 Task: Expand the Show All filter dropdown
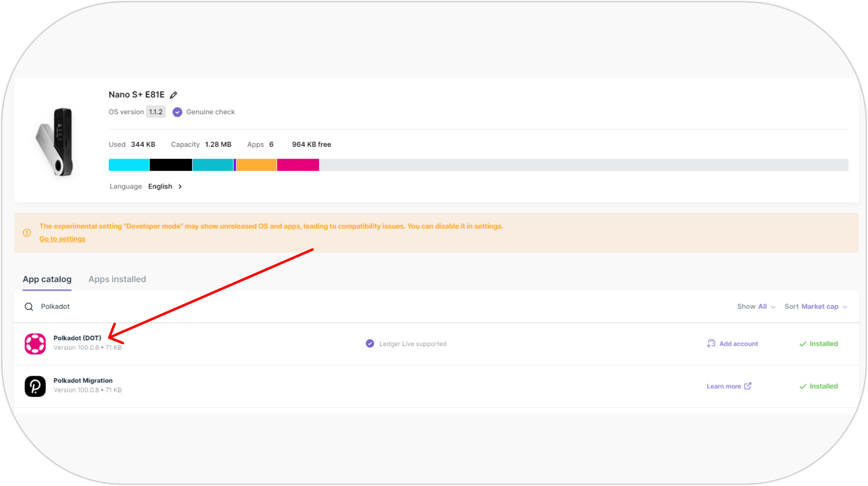pyautogui.click(x=756, y=307)
